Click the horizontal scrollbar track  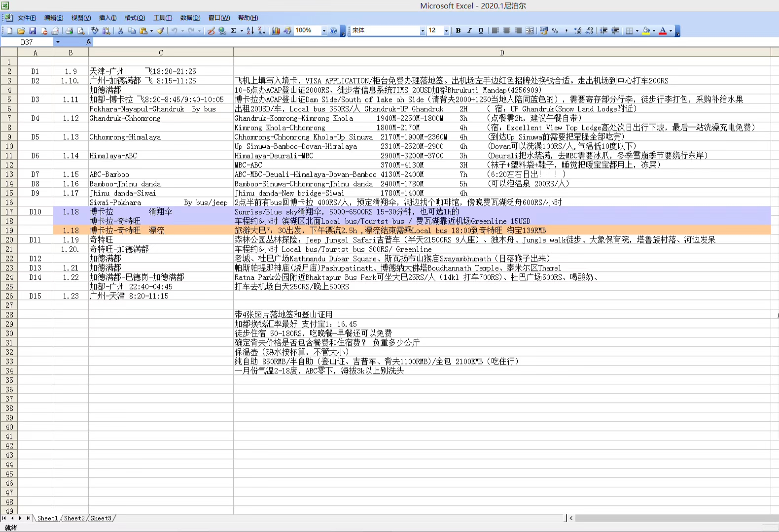676,518
